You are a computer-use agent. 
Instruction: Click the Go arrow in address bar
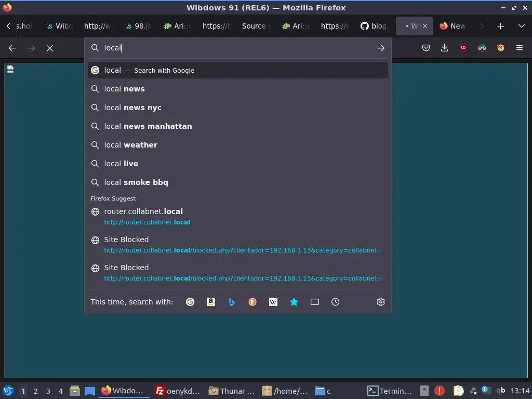(381, 48)
